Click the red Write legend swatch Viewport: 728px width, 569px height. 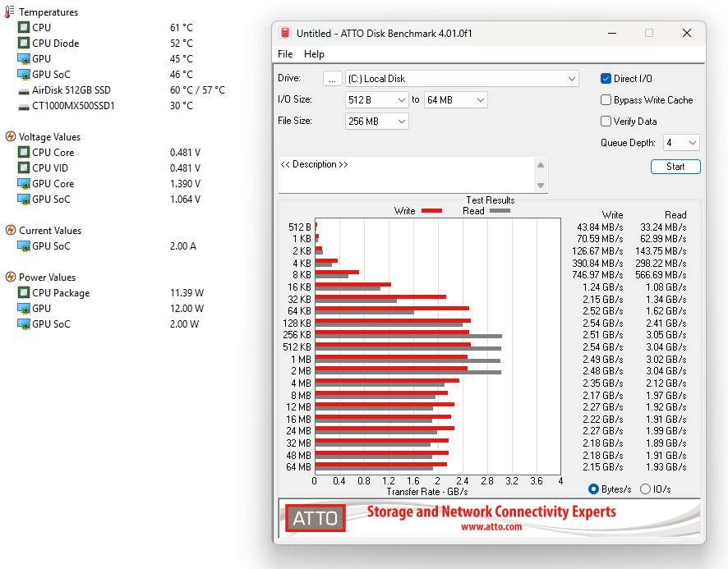click(x=431, y=211)
